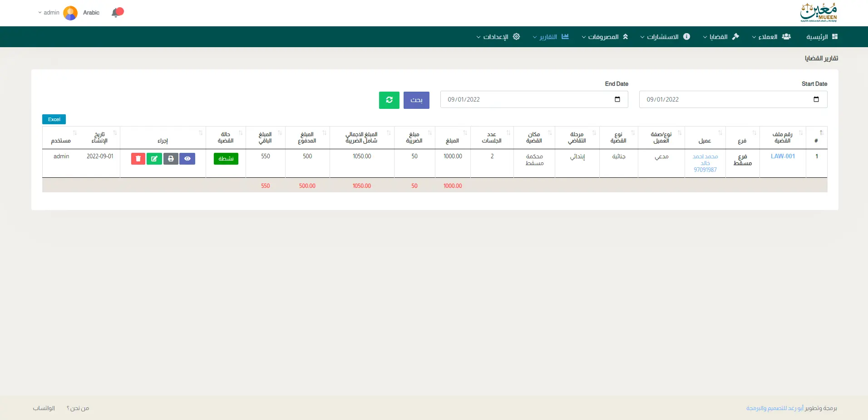This screenshot has width=868, height=420.
Task: Click the نشطة active status badge
Action: 226,159
